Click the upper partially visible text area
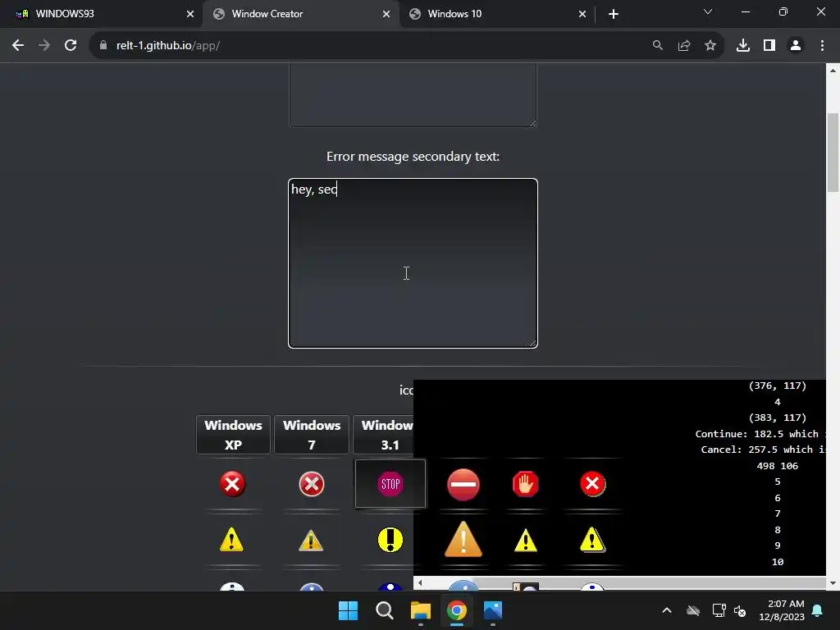This screenshot has height=630, width=840. (x=413, y=95)
